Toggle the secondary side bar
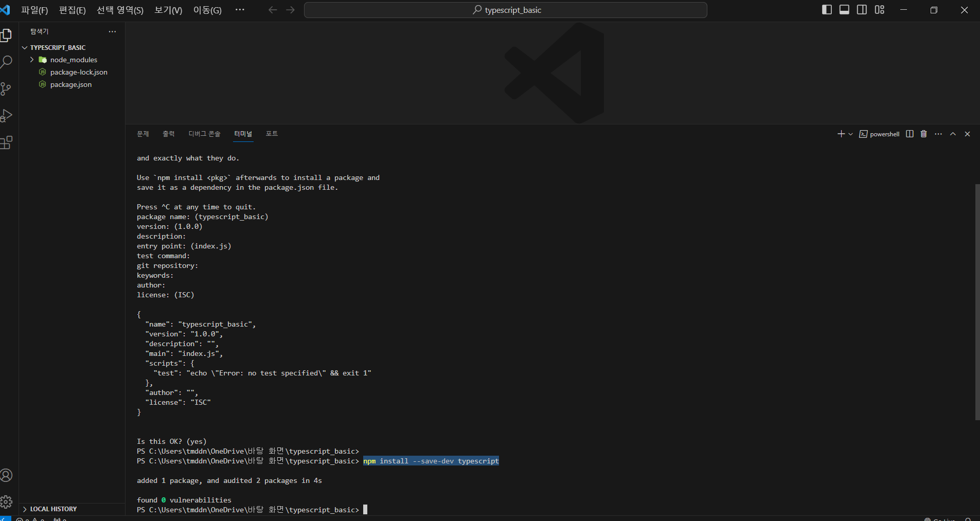 [862, 10]
